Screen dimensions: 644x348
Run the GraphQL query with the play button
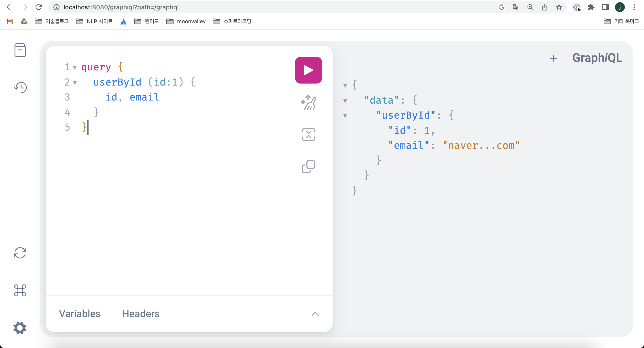point(308,70)
